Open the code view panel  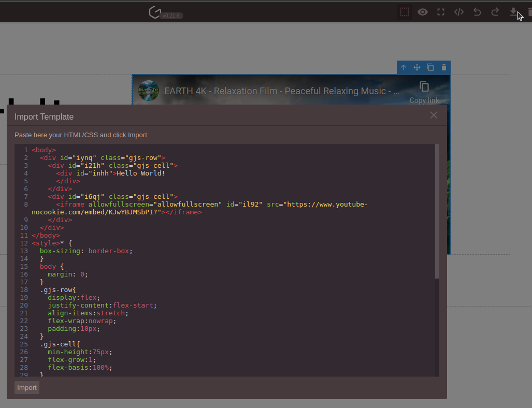point(458,11)
